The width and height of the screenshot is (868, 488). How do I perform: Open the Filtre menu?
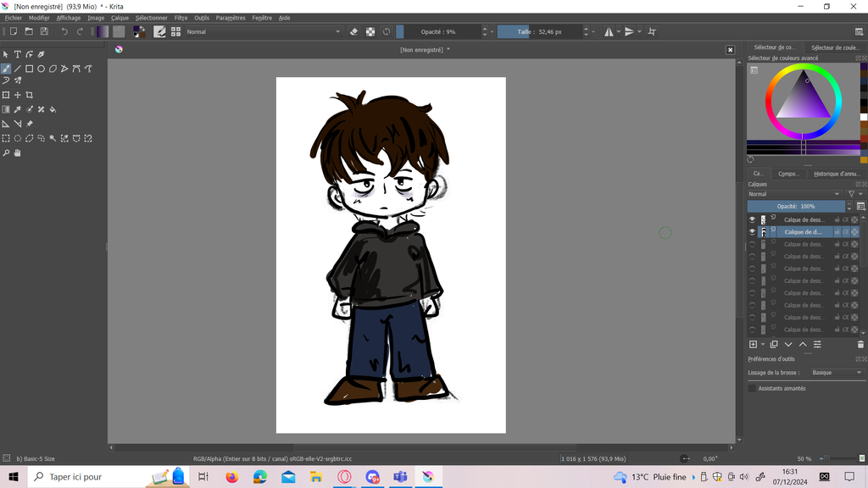(181, 18)
